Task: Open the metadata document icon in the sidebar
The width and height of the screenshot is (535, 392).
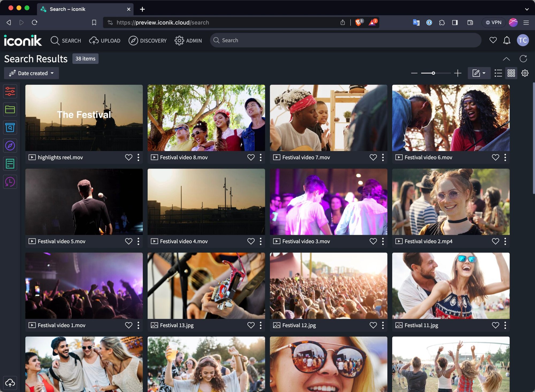Action: 10,164
